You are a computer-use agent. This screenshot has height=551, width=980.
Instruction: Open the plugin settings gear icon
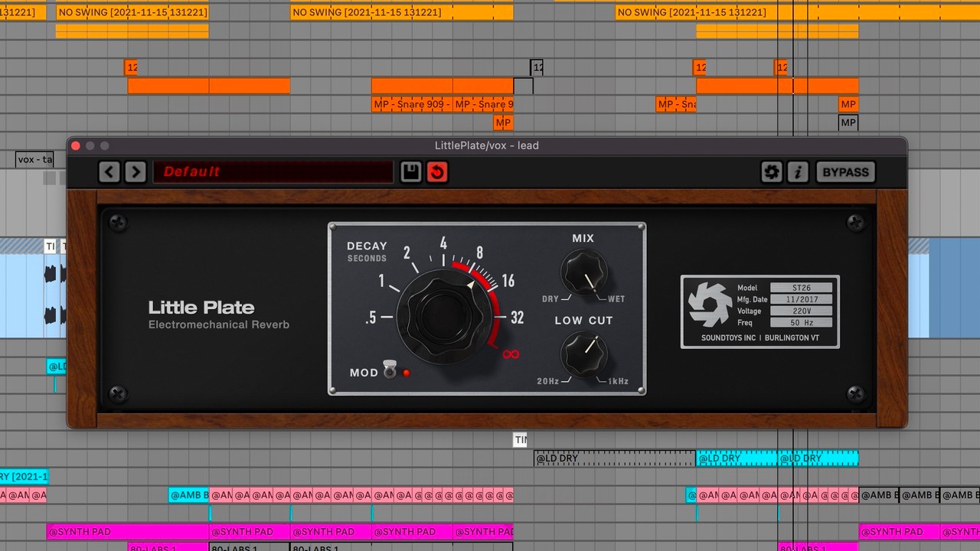tap(772, 171)
